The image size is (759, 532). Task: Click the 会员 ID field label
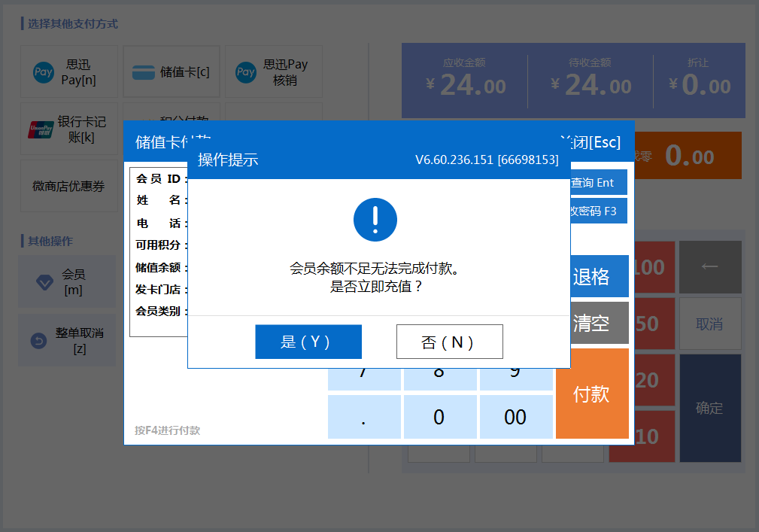tap(161, 178)
